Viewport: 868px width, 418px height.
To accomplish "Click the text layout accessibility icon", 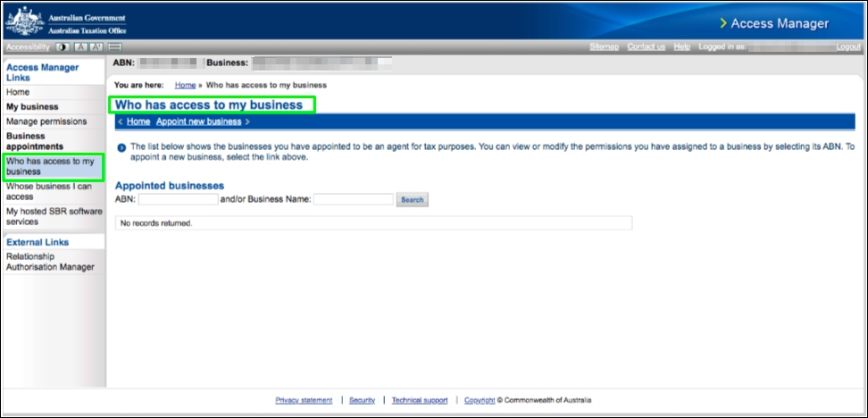I will tap(115, 46).
